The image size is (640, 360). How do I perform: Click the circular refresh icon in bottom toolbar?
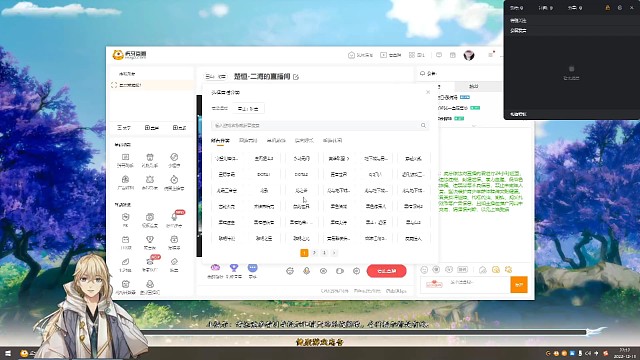tap(290, 271)
